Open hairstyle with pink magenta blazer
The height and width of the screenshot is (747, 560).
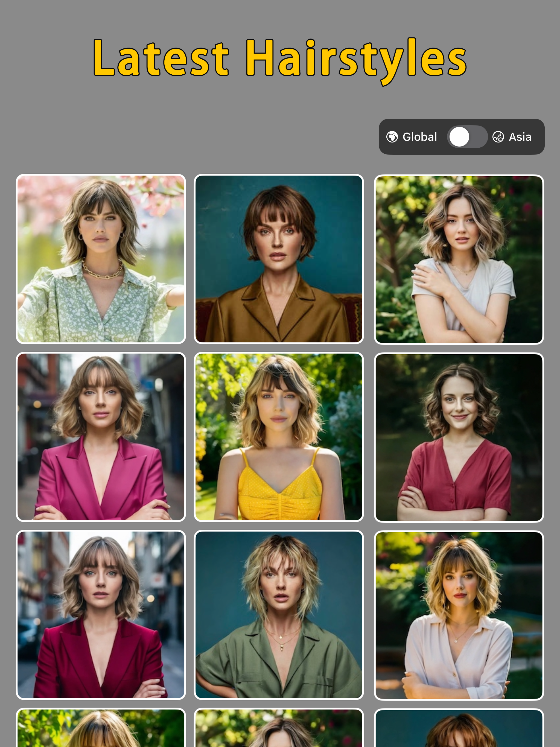coord(101,437)
